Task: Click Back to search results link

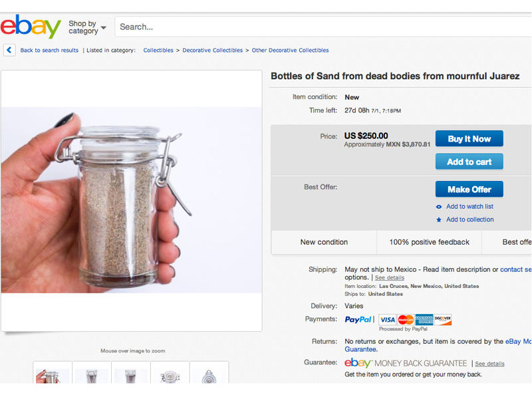Action: coord(49,51)
